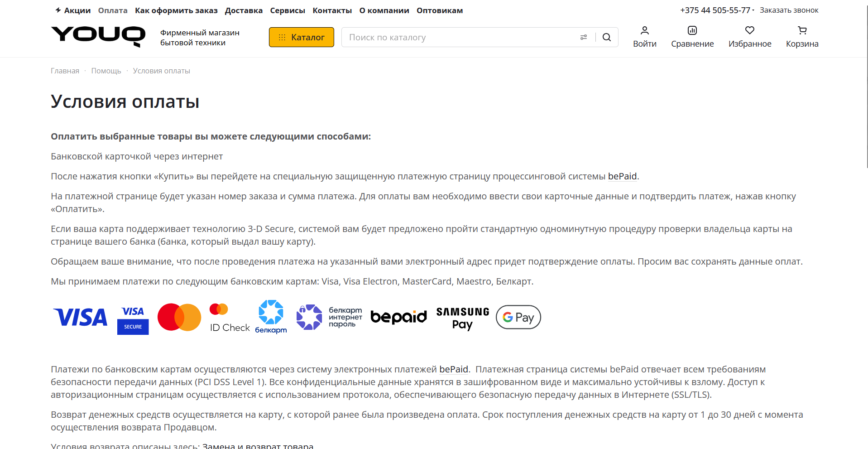Open search filters via the sliders icon
Image resolution: width=868 pixels, height=449 pixels.
[583, 37]
